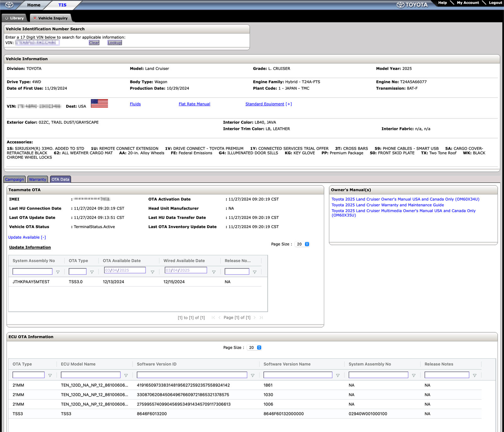Open filter icon for Release Notes column

tap(474, 375)
